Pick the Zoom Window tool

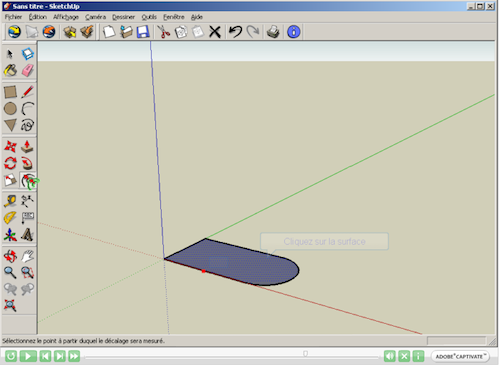[27, 273]
